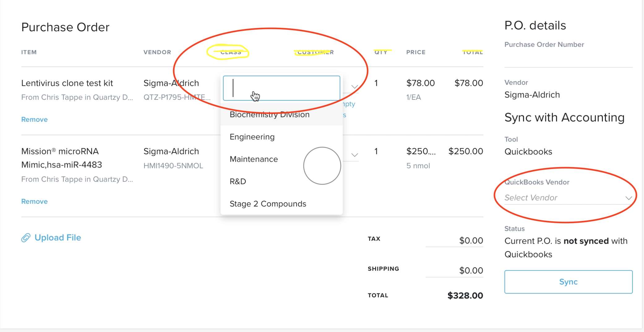Click the truncated Chris Tappe Quartzy link
The width and height of the screenshot is (644, 332).
77,97
